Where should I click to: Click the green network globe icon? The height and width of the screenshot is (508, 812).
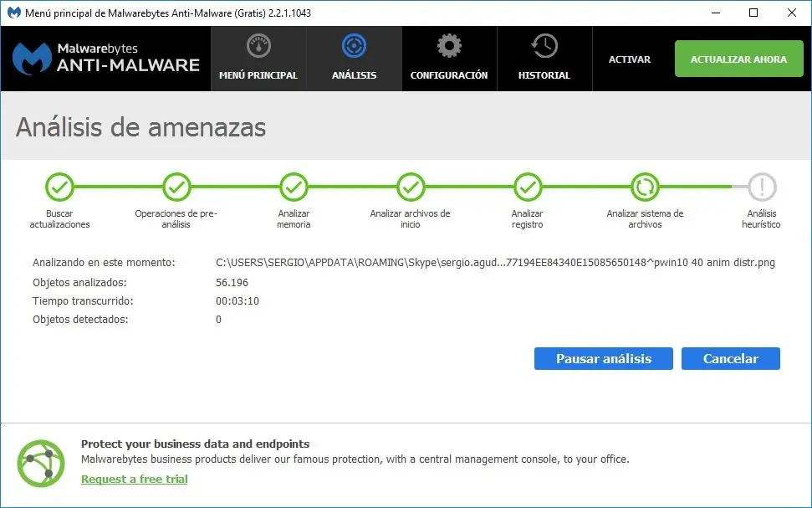[x=41, y=464]
